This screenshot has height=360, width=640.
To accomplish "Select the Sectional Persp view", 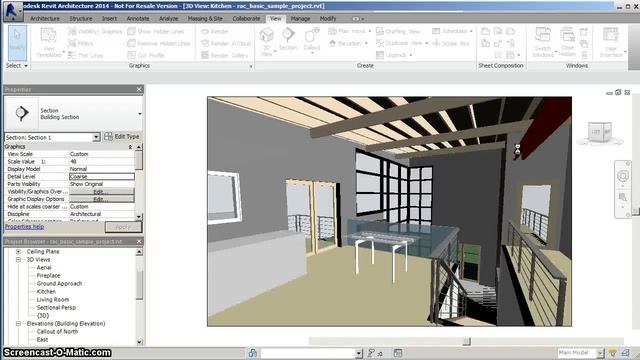I will point(56,308).
